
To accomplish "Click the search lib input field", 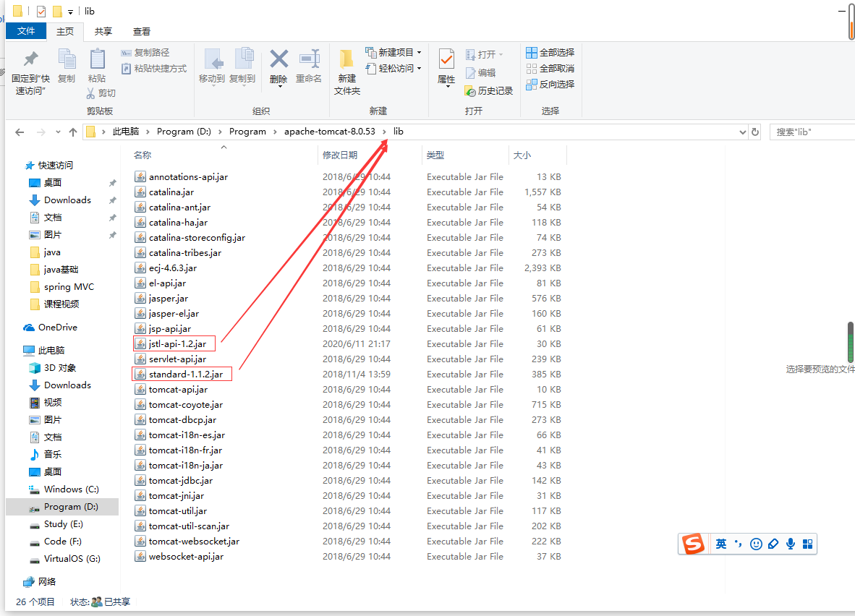I will [812, 132].
